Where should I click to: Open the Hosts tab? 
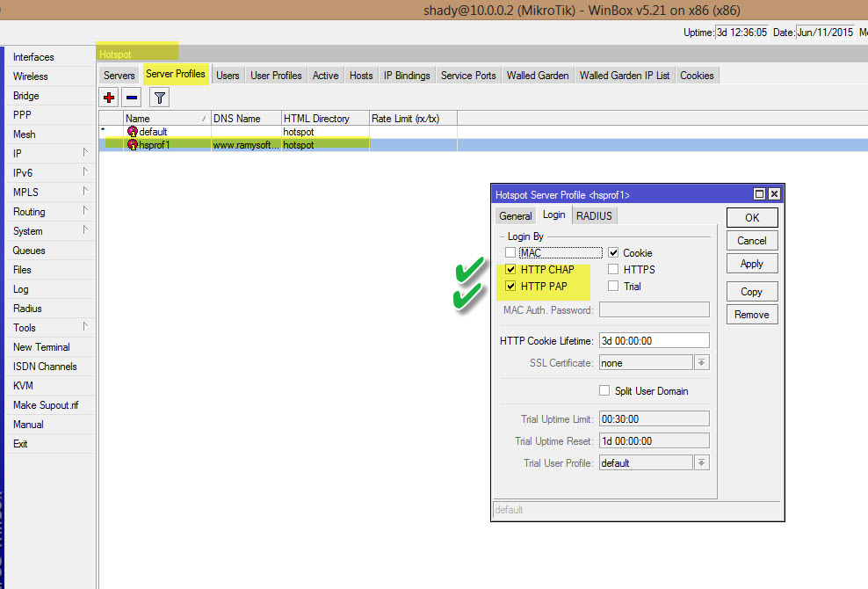point(361,76)
